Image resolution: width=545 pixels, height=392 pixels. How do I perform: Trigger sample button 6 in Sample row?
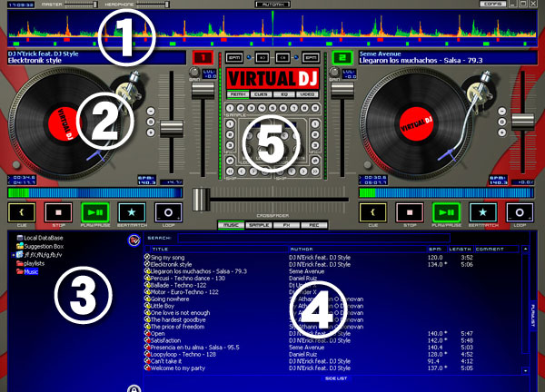click(282, 108)
